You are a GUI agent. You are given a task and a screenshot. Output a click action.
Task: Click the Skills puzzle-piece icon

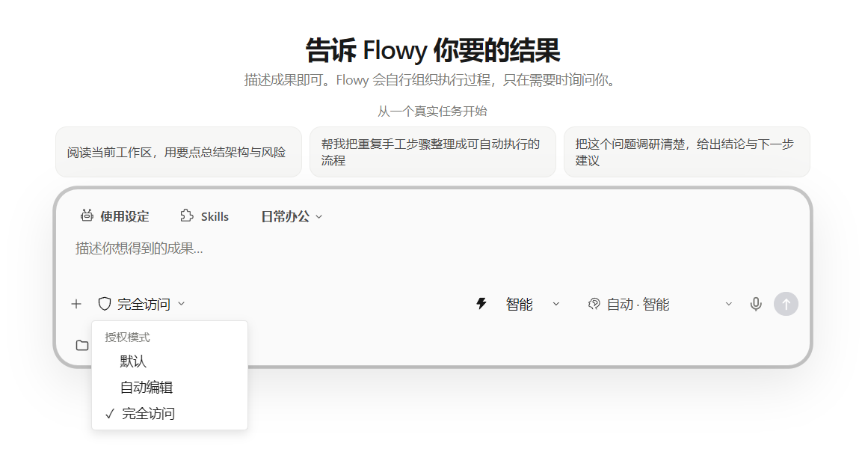(187, 216)
